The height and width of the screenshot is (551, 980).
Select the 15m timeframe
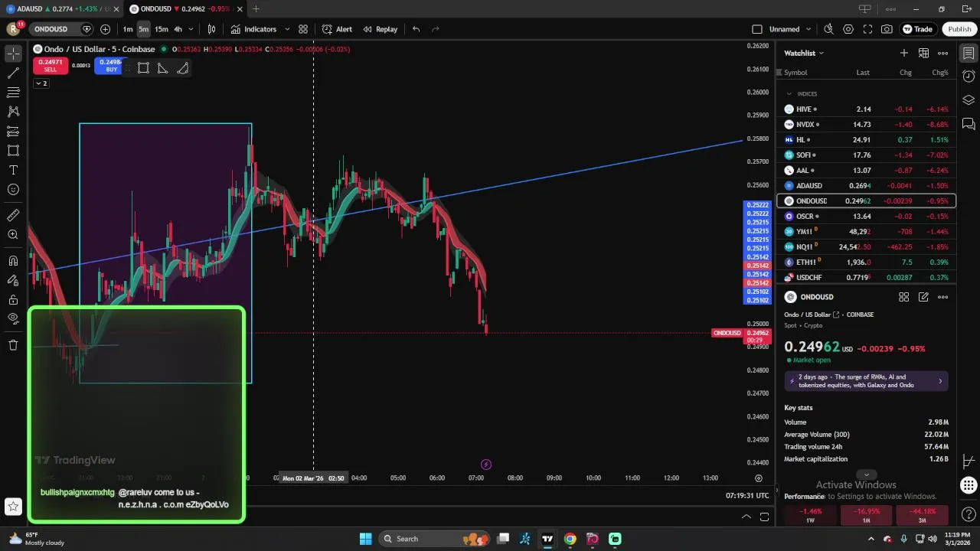pos(162,29)
